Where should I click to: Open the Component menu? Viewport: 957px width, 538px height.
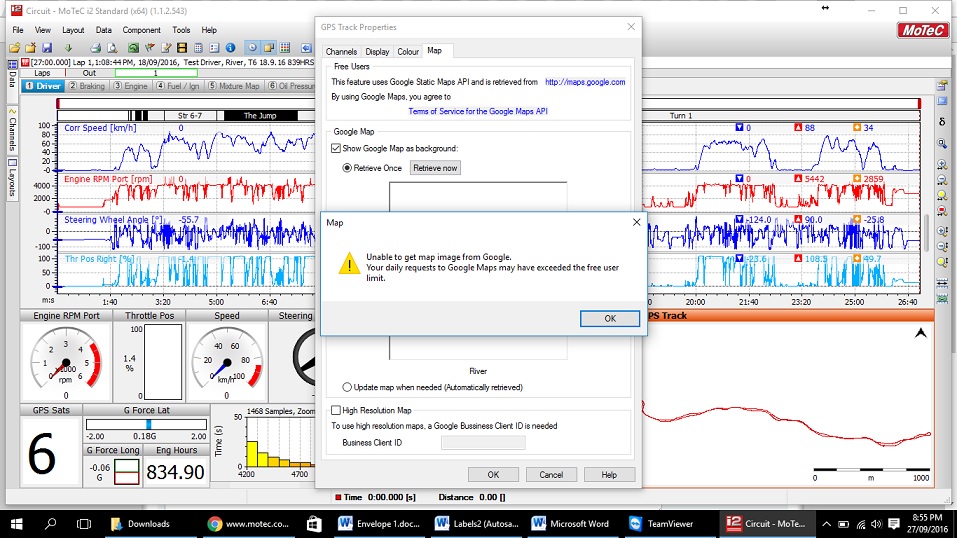point(141,30)
